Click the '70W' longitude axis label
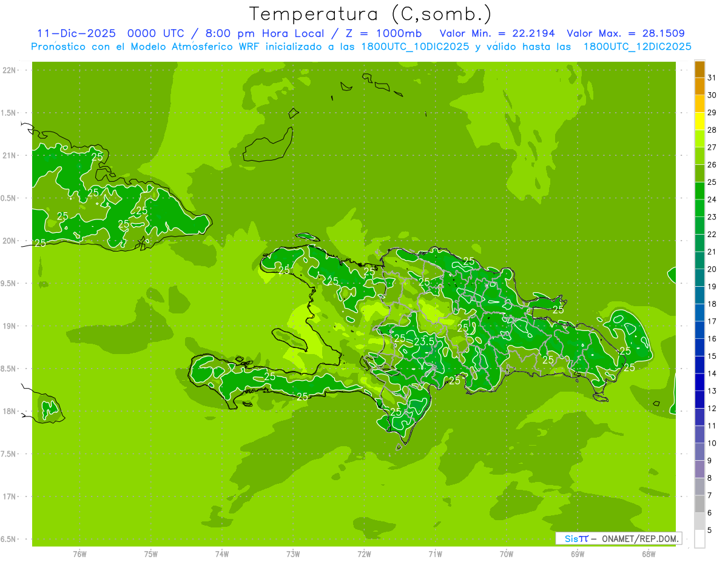The width and height of the screenshot is (728, 562). tap(507, 554)
